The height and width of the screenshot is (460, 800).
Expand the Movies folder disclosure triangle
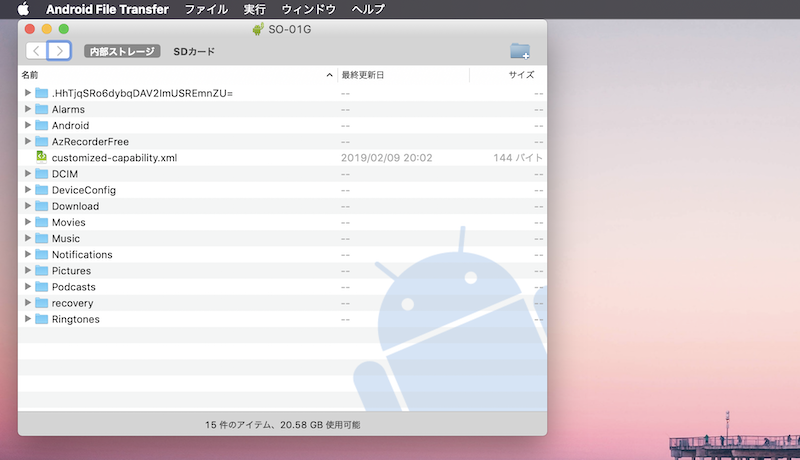(x=28, y=222)
